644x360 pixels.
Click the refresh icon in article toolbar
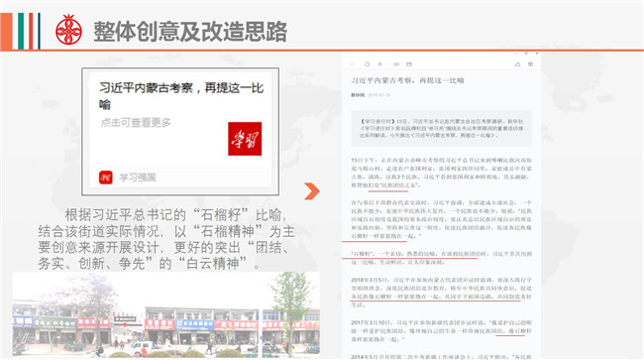[x=368, y=64]
